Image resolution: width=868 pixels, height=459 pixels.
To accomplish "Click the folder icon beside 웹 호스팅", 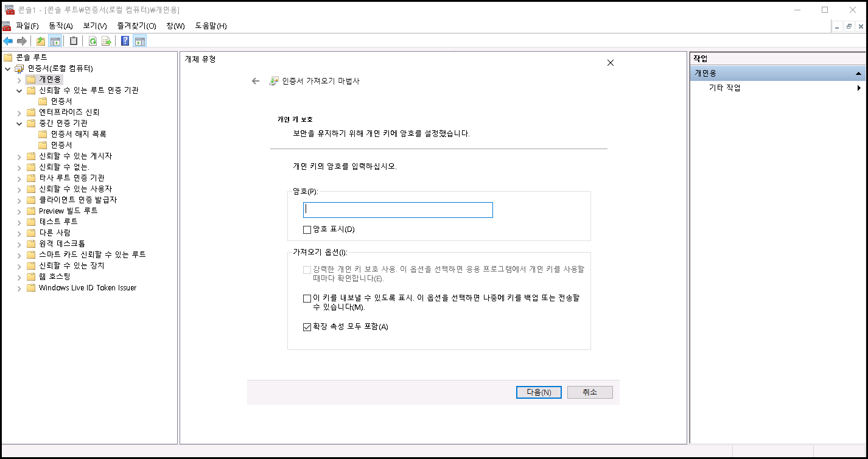I will click(x=31, y=276).
